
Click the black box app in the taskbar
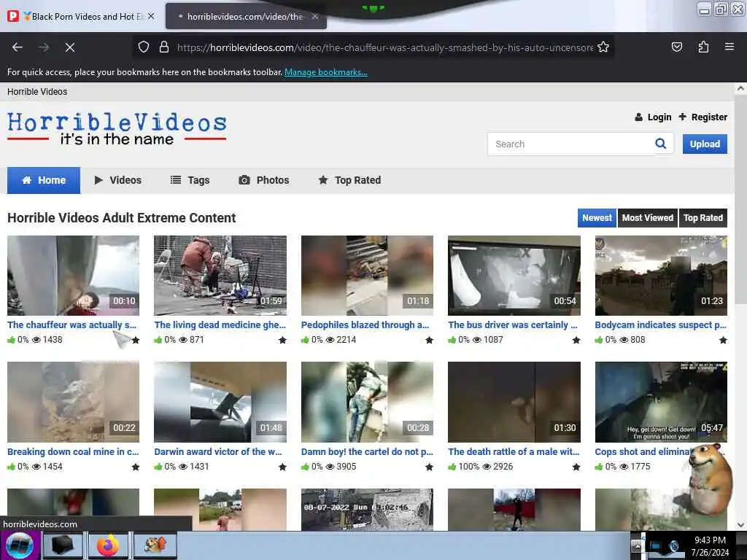pos(63,545)
